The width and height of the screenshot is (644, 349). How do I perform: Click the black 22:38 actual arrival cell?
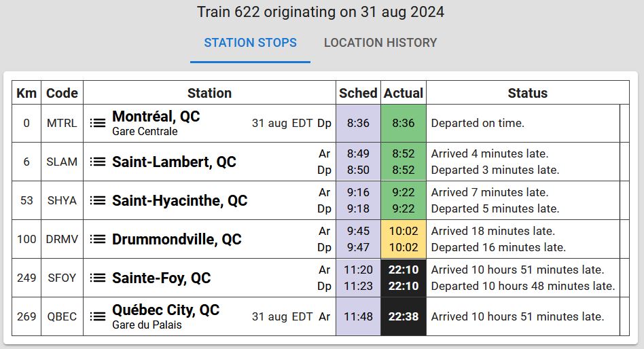point(404,316)
